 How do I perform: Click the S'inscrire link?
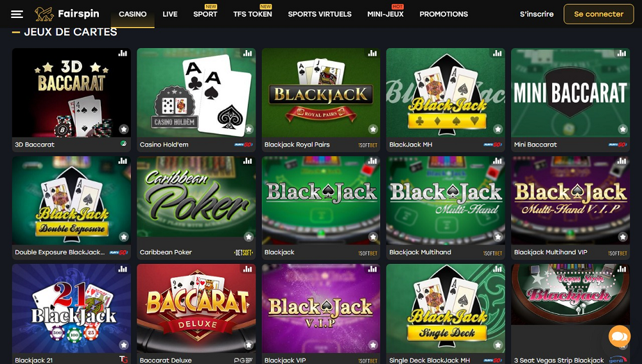pos(537,14)
